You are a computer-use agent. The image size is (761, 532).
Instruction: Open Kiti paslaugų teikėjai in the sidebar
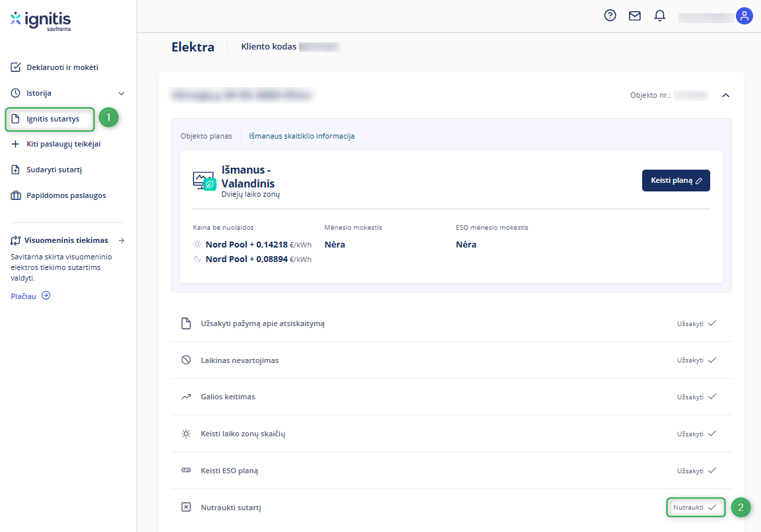pos(63,144)
